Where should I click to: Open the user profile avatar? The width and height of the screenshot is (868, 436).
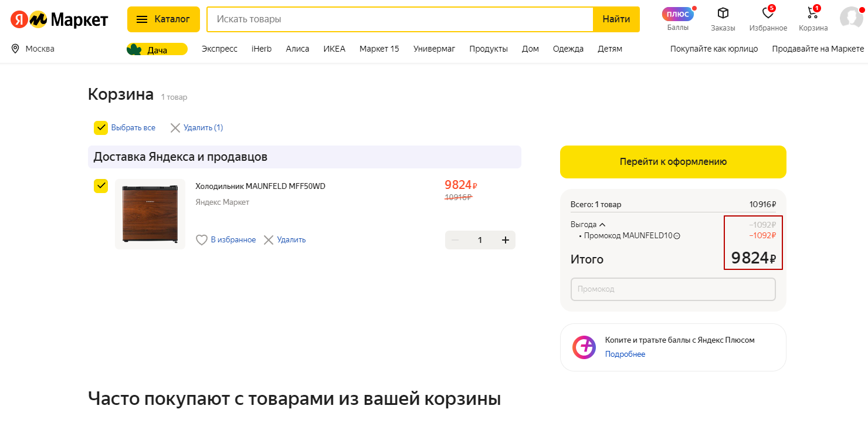tap(850, 18)
